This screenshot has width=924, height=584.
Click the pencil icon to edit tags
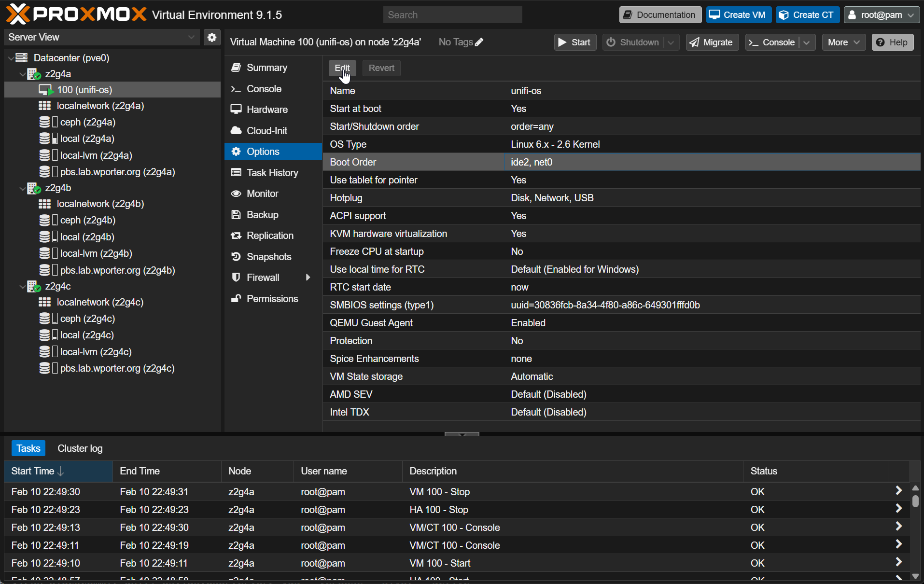tap(479, 42)
